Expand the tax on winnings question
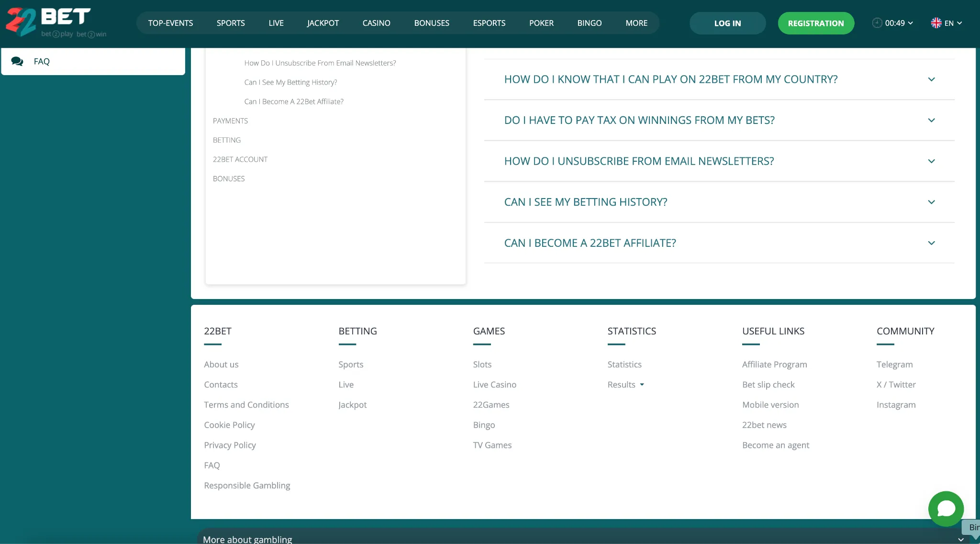The height and width of the screenshot is (544, 980). [719, 120]
